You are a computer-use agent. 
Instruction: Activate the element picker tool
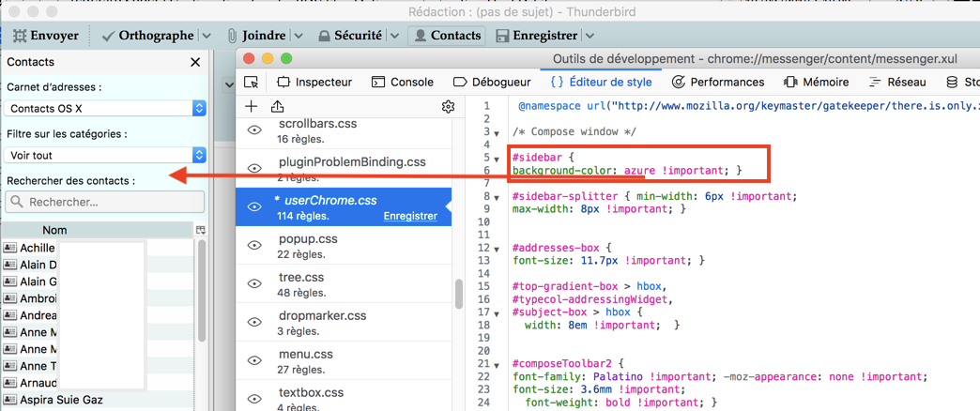[x=251, y=83]
